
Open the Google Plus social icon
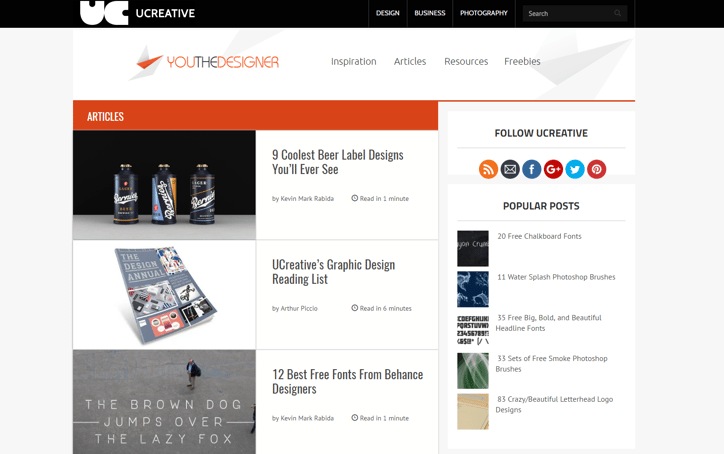[553, 169]
